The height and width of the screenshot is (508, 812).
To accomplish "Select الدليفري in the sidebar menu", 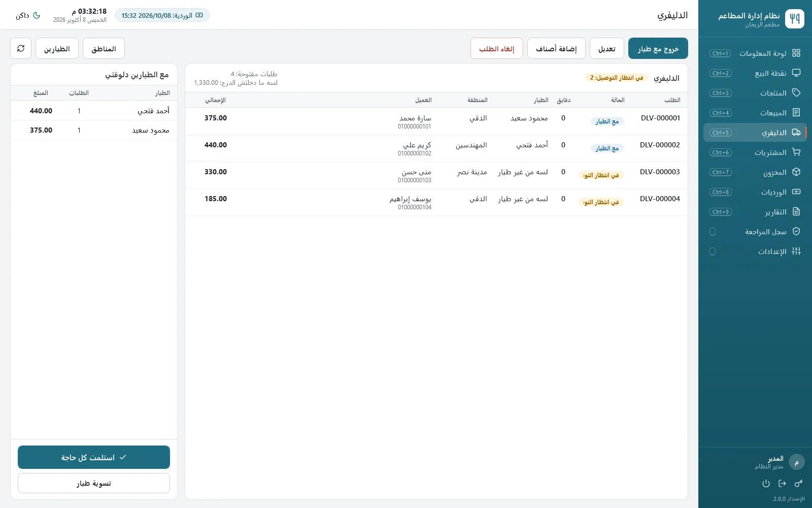I will [x=755, y=133].
